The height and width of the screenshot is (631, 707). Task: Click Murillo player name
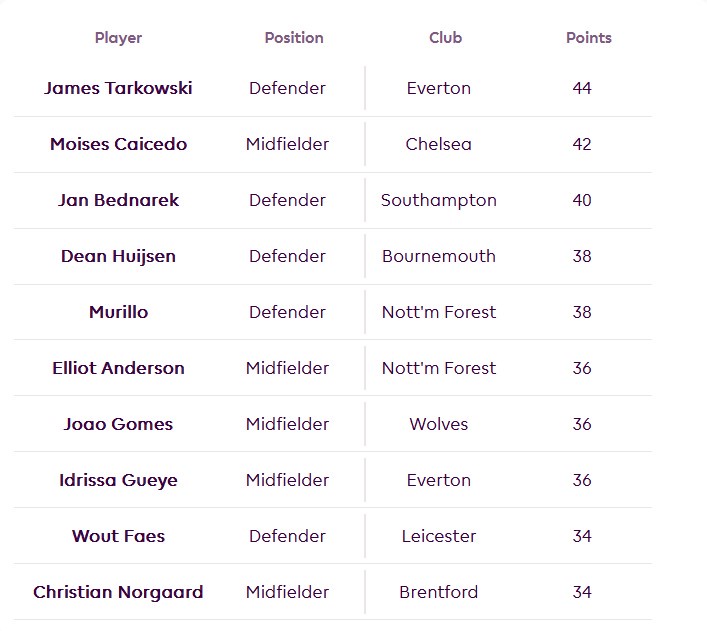click(x=118, y=312)
